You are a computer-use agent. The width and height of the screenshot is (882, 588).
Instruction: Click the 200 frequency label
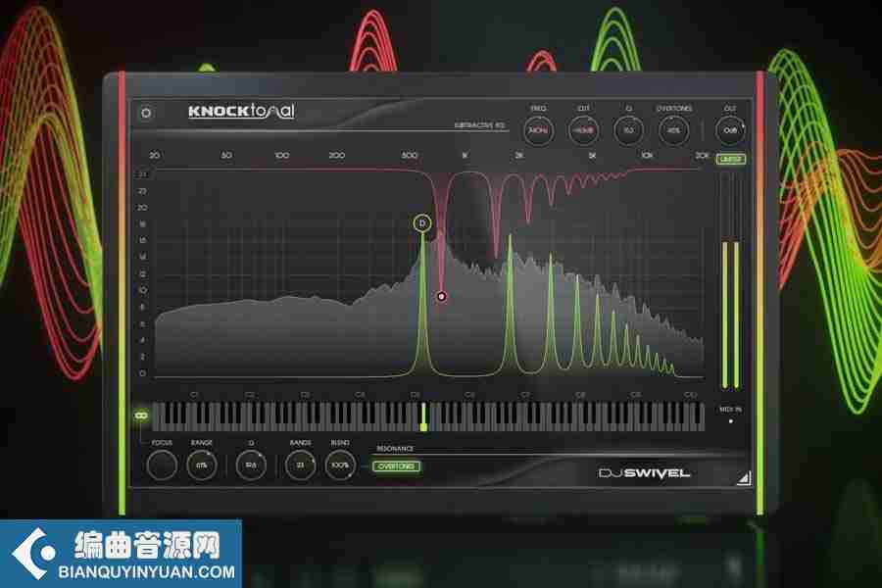(336, 155)
